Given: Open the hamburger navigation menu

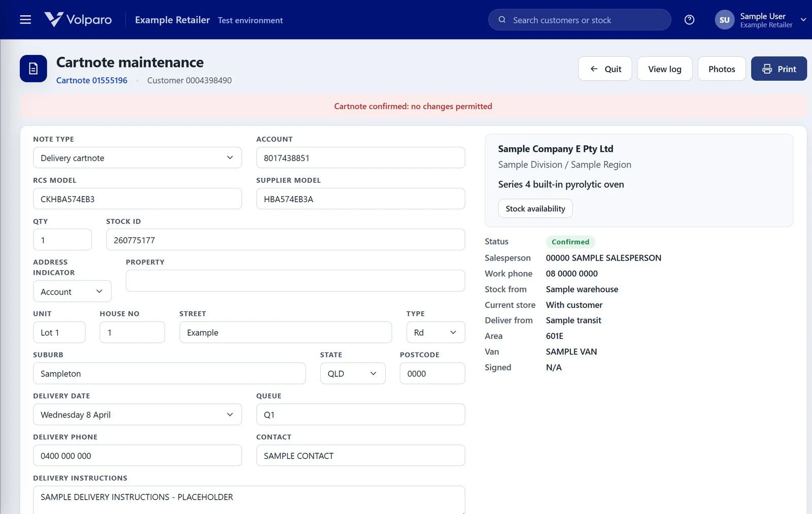Looking at the screenshot, I should pyautogui.click(x=25, y=20).
